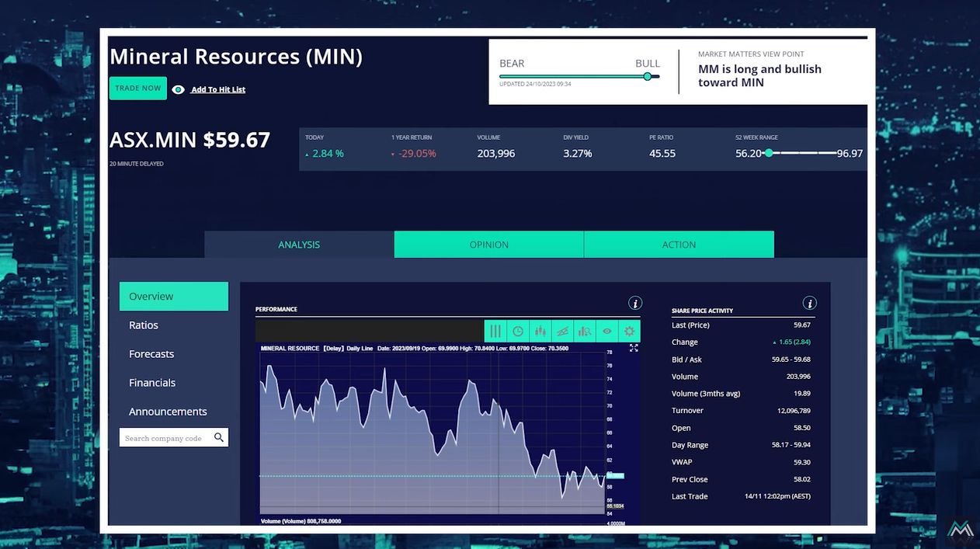The width and height of the screenshot is (980, 549).
Task: Select the chart drawing-lines tool icon
Action: coord(563,332)
